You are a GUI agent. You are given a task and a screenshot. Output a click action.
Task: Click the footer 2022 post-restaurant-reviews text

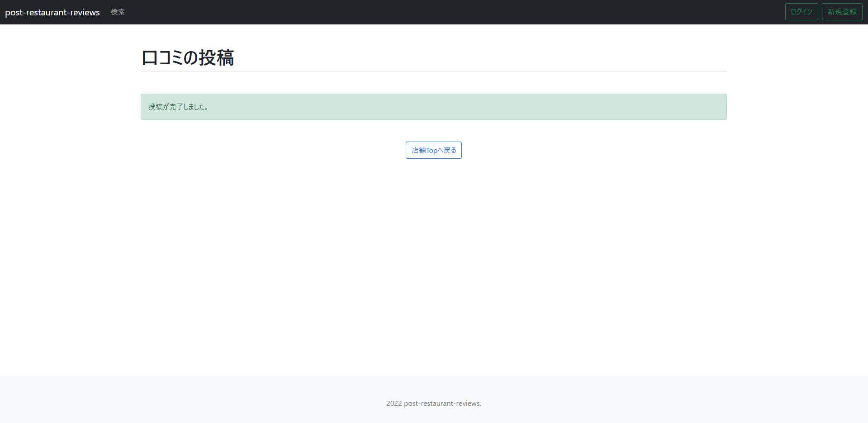point(433,403)
